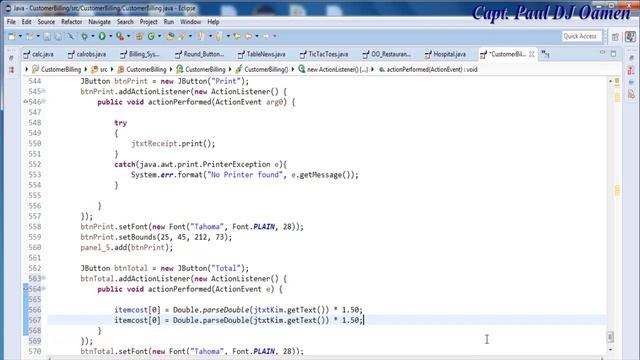
Task: Switch to the DO_Restauran... tab
Action: 387,54
